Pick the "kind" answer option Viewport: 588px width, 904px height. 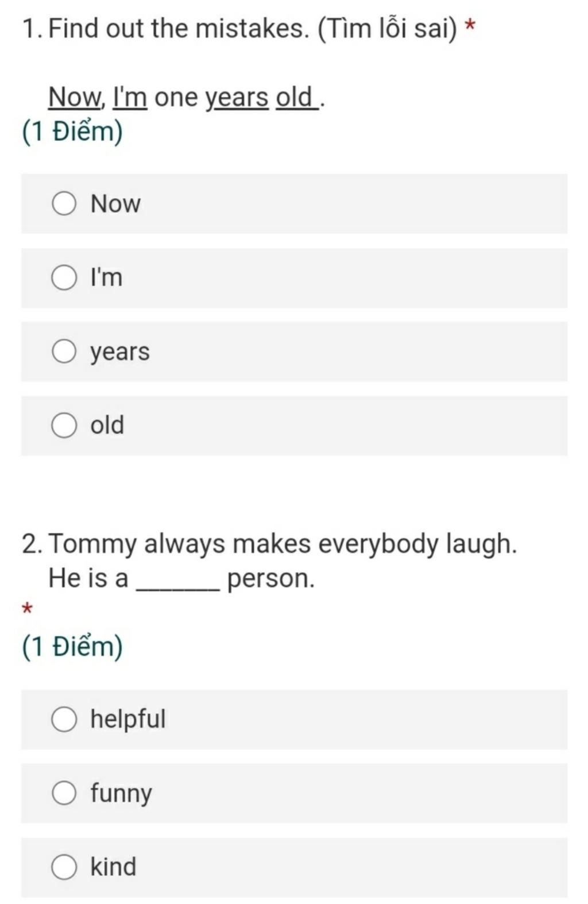click(64, 867)
